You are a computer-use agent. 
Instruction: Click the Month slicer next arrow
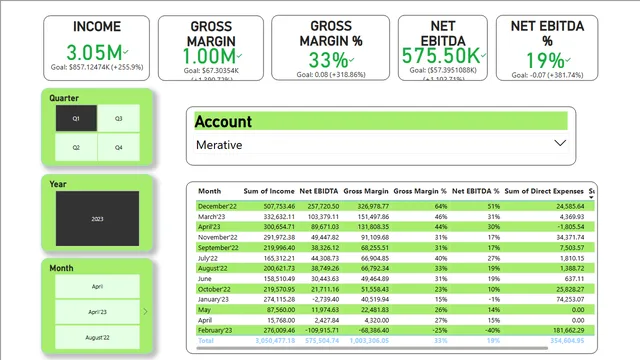pos(145,312)
